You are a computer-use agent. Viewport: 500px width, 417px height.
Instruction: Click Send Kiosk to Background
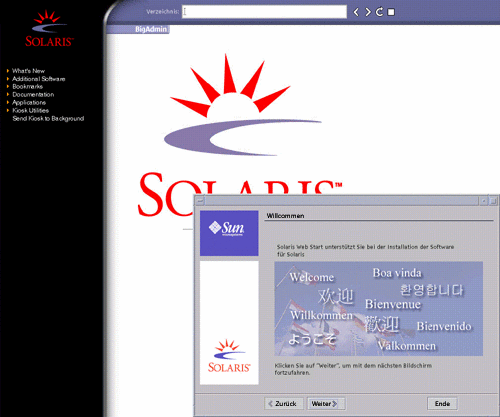pos(48,118)
